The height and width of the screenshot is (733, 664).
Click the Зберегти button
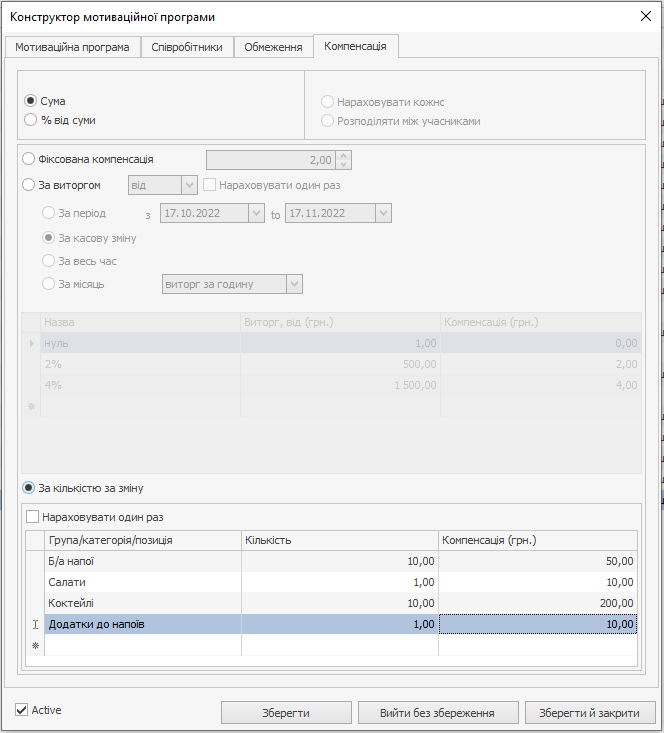point(285,713)
